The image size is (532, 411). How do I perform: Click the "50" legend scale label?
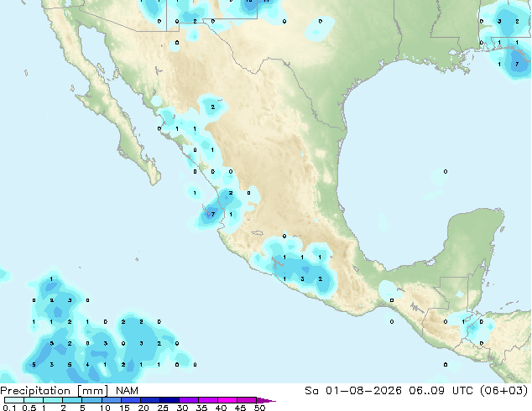259,408
